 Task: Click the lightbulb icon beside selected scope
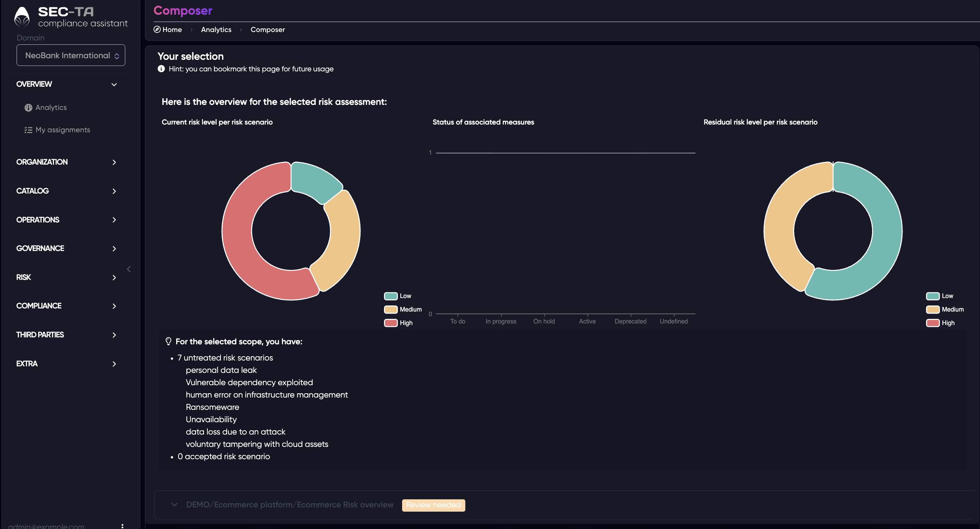(168, 342)
